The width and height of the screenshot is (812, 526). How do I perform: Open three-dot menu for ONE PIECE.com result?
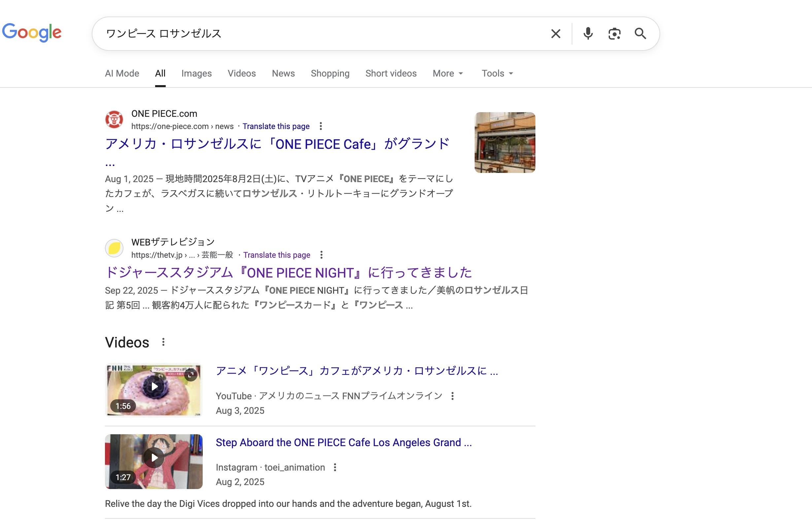321,126
